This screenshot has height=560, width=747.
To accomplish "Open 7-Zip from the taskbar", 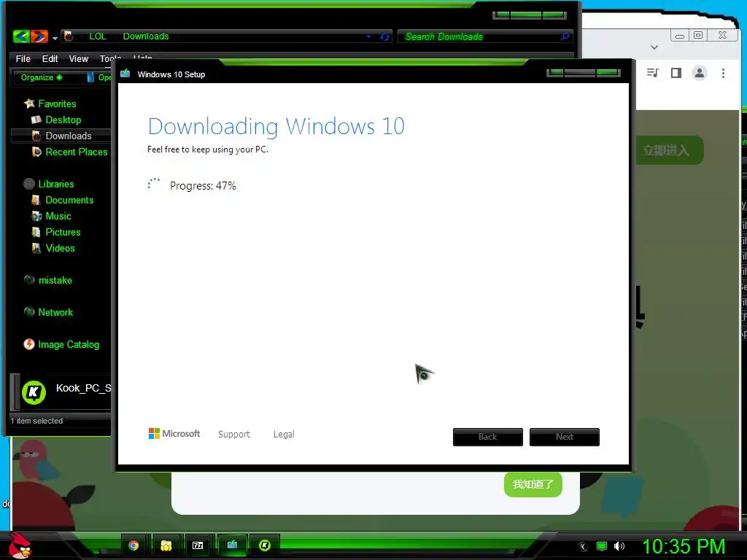I will point(198,545).
